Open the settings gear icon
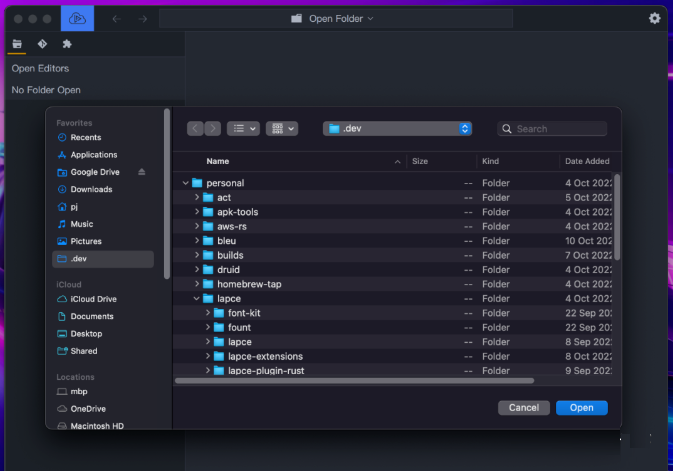 click(655, 18)
